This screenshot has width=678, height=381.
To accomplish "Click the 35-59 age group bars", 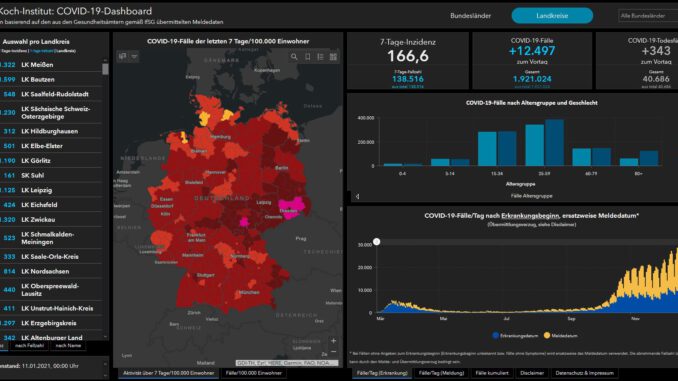I will (x=544, y=143).
